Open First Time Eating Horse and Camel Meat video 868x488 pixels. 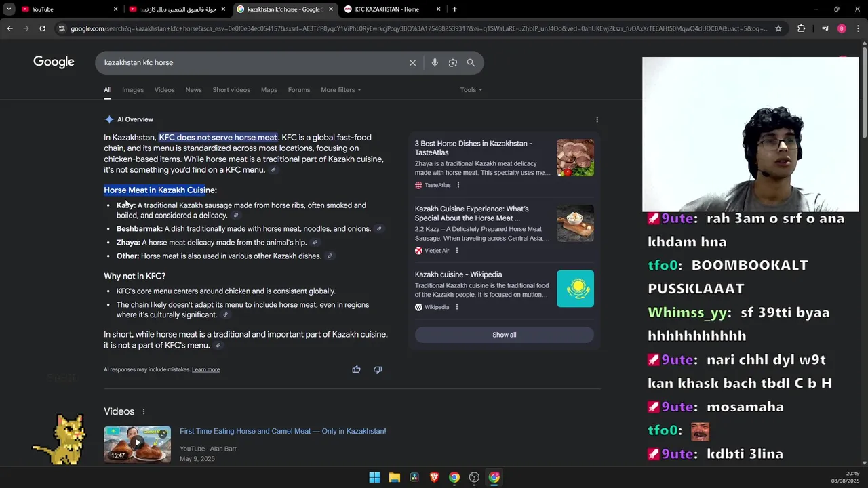(x=283, y=431)
